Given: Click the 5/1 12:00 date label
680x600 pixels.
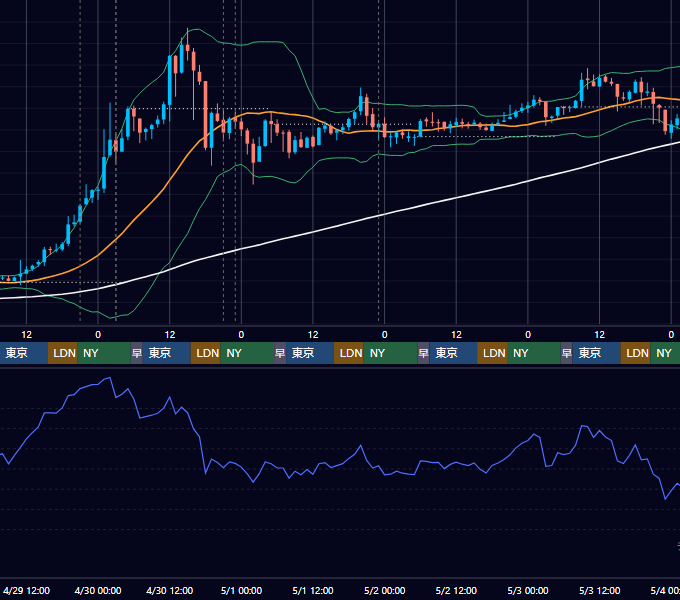Looking at the screenshot, I should click(313, 590).
